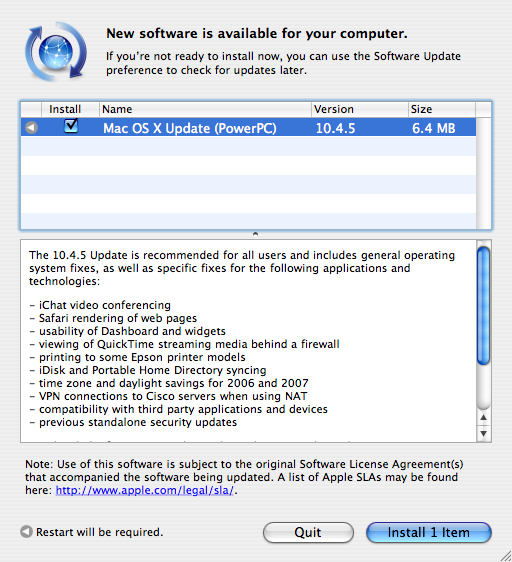Screen dimensions: 512x562
Task: Click the description scroll up arrow
Action: 483,418
